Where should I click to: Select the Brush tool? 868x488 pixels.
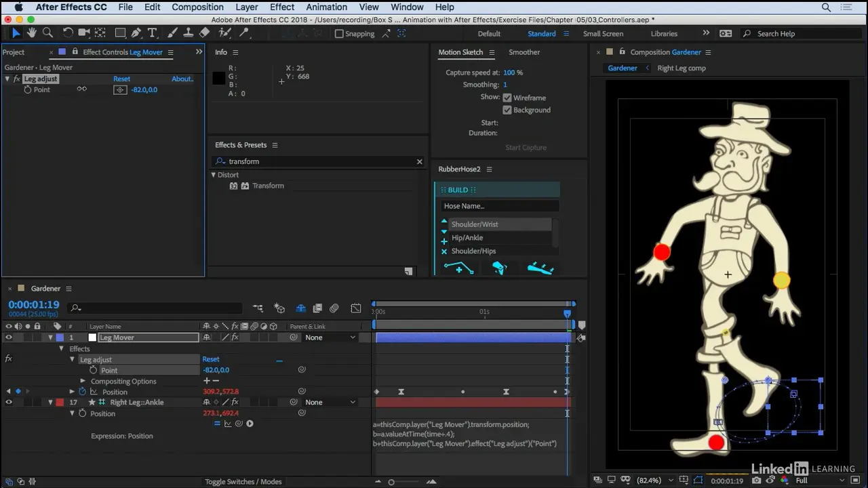pos(173,33)
